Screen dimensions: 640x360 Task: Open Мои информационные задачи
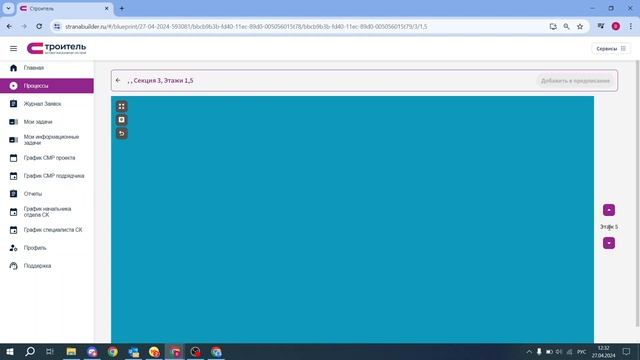pyautogui.click(x=47, y=140)
